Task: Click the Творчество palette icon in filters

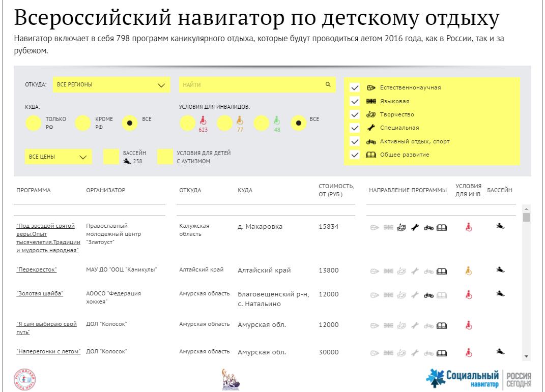Action: [x=371, y=114]
